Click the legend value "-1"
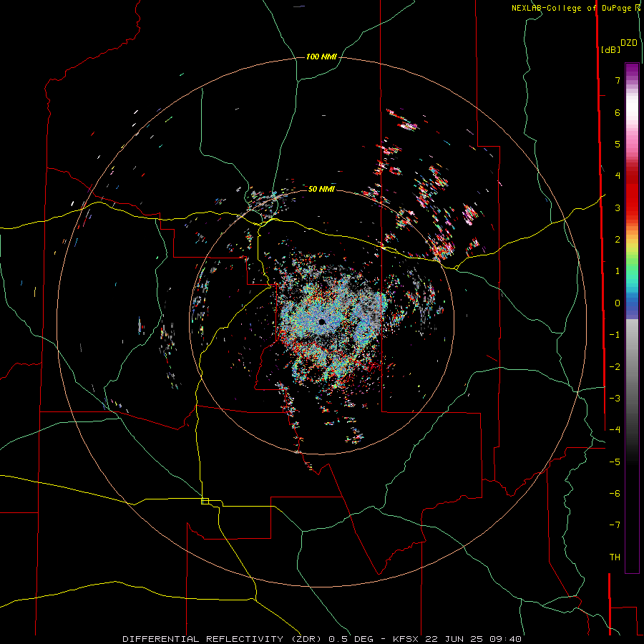Image resolution: width=644 pixels, height=644 pixels. (x=615, y=335)
